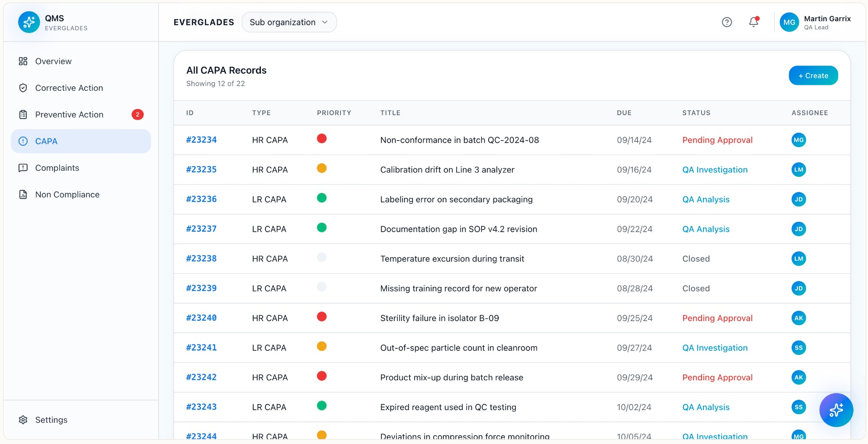Screen dimensions: 868x444
Task: Open Corrective Action section
Action: pyautogui.click(x=81, y=88)
